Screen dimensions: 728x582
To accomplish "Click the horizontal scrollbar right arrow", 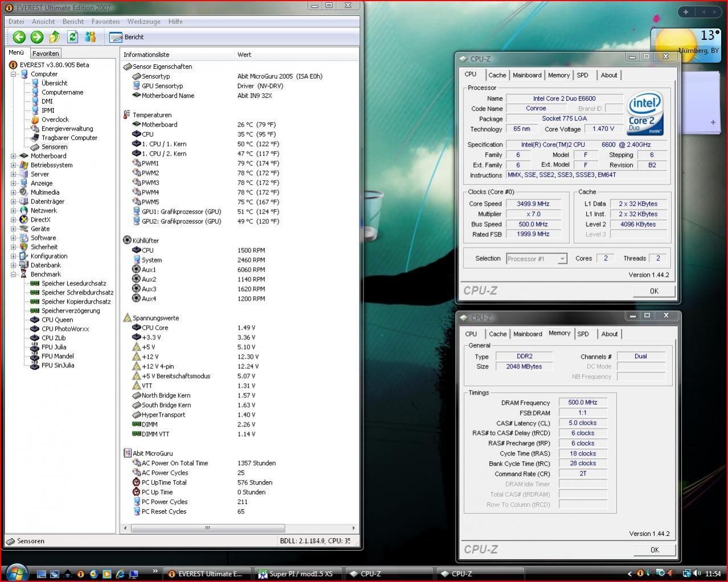I will 353,528.
